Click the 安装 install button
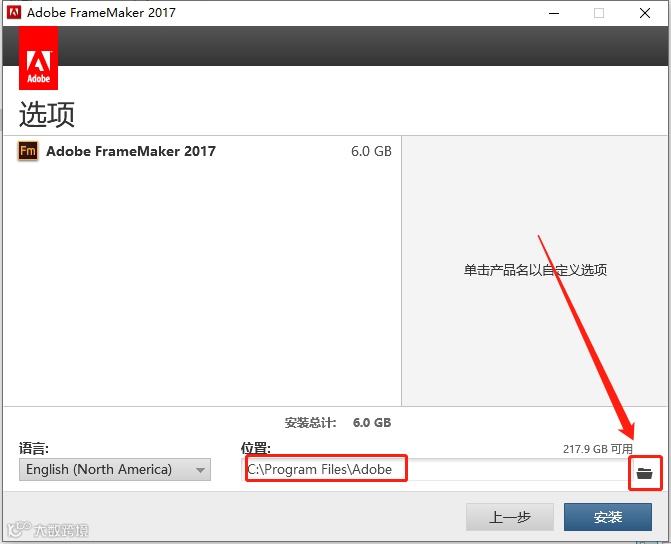Image resolution: width=671 pixels, height=544 pixels. [608, 517]
